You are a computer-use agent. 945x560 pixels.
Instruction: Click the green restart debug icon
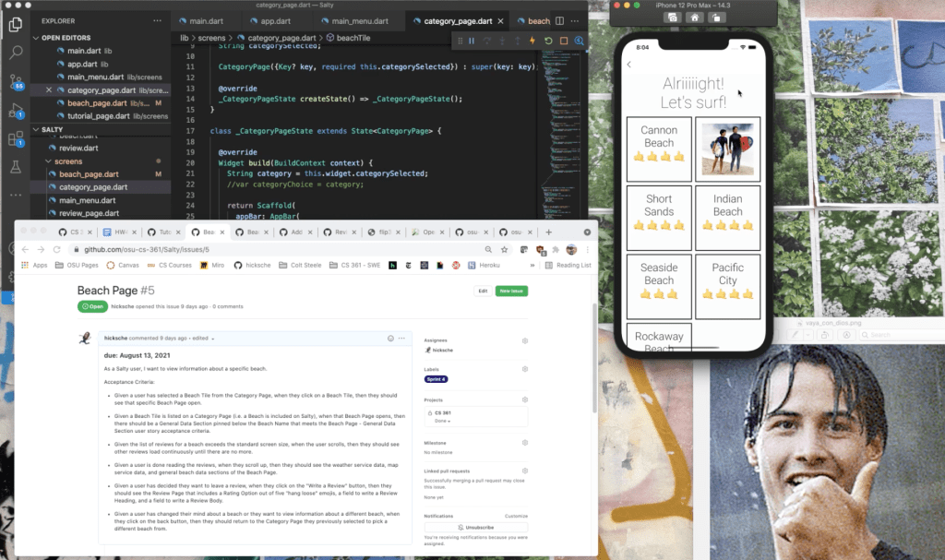(548, 41)
